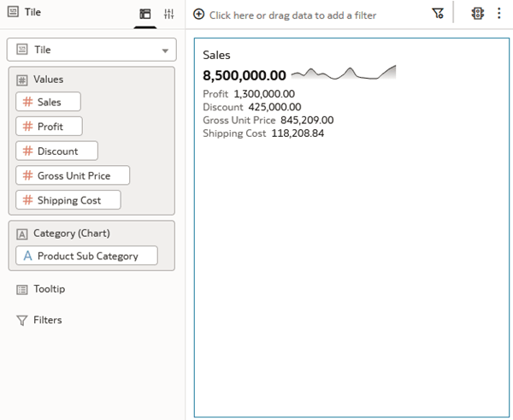
Task: Click the 845,209.00 value
Action: [307, 120]
